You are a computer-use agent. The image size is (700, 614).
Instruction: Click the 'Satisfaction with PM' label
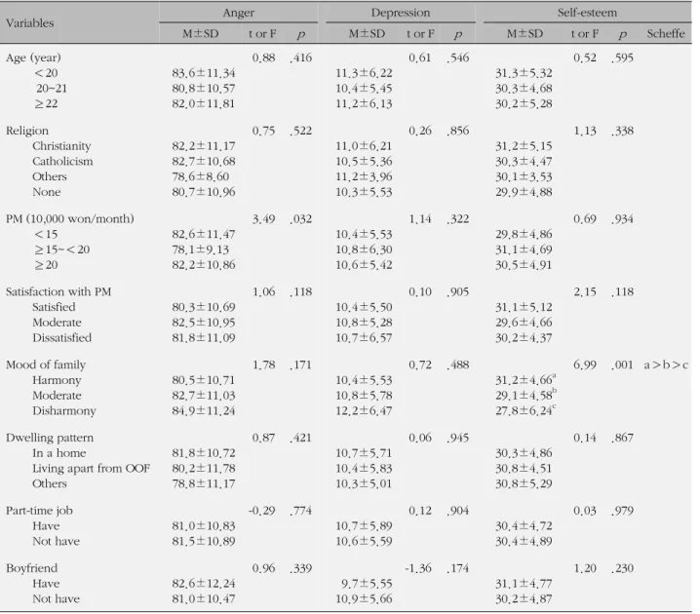point(58,291)
